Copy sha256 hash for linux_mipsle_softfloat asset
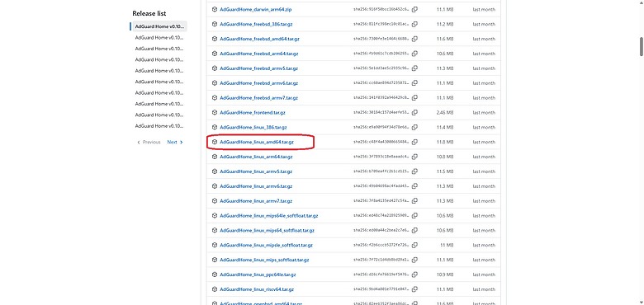This screenshot has height=305, width=644. tap(414, 245)
